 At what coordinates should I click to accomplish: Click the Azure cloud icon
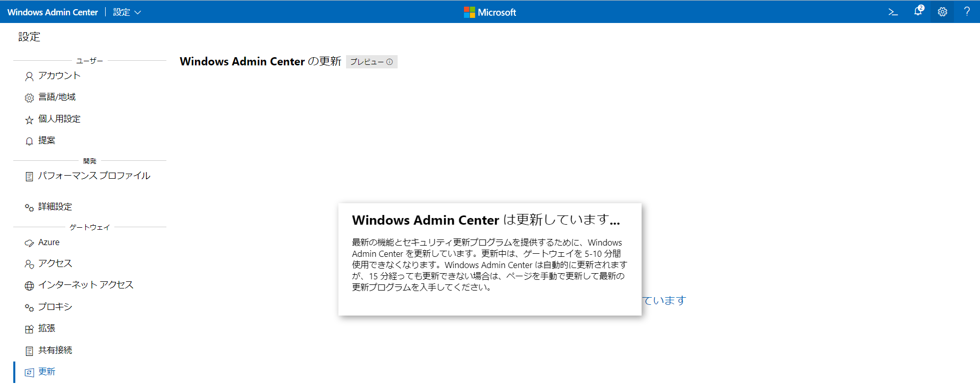click(x=29, y=244)
